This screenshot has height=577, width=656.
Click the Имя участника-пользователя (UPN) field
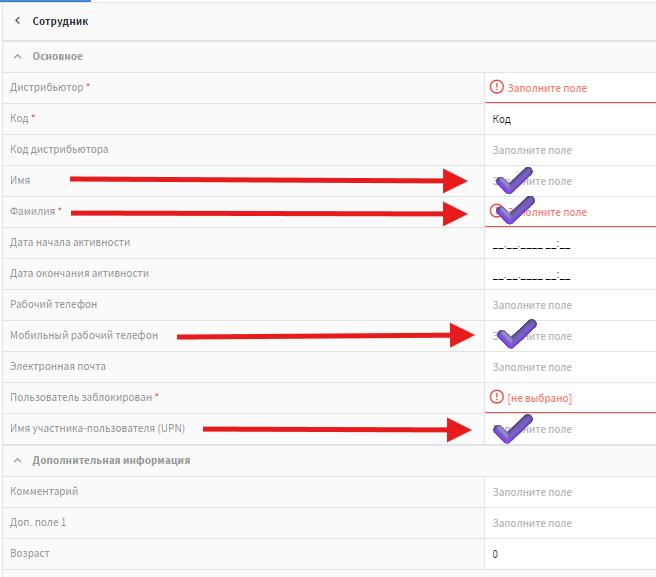(x=570, y=429)
